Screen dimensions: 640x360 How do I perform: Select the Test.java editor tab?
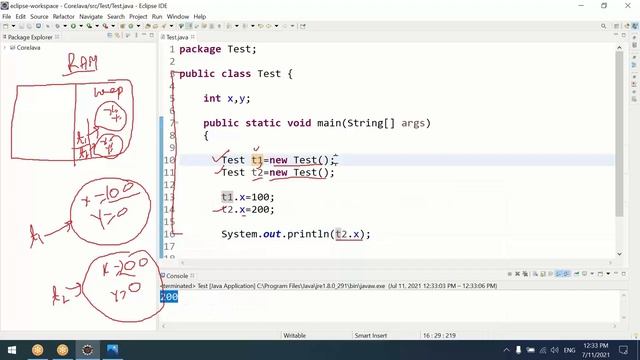(177, 37)
